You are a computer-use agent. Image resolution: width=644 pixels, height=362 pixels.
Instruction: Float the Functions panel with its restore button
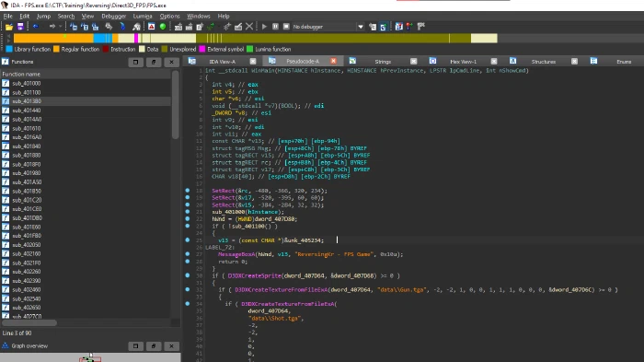tap(154, 62)
